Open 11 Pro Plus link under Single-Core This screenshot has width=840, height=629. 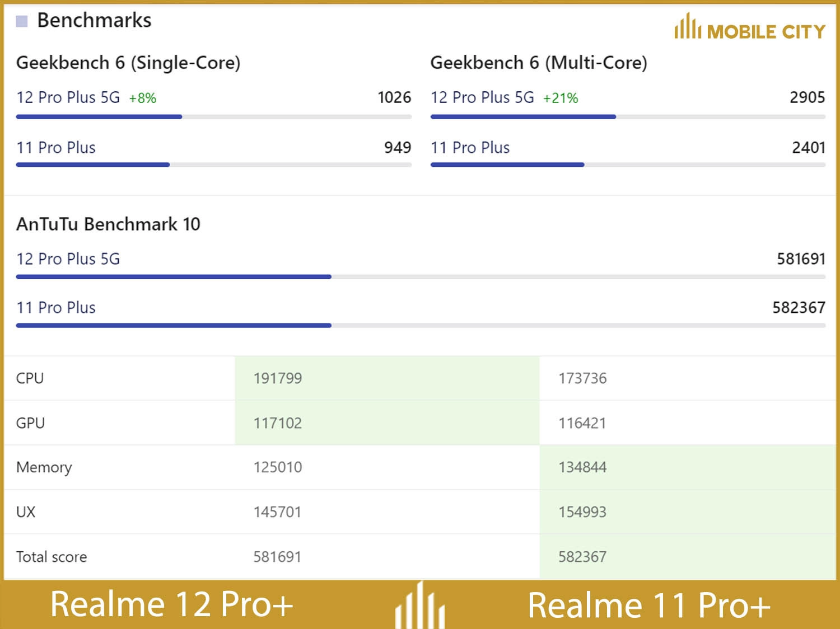coord(56,148)
